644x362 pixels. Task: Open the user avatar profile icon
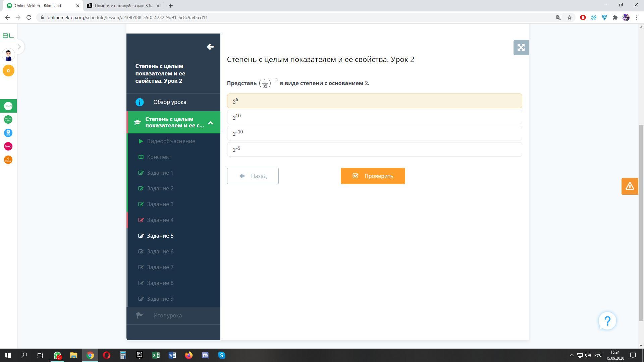pyautogui.click(x=8, y=55)
